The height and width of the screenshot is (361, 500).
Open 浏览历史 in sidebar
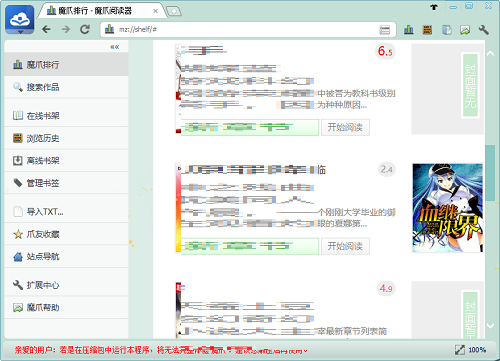pyautogui.click(x=66, y=138)
